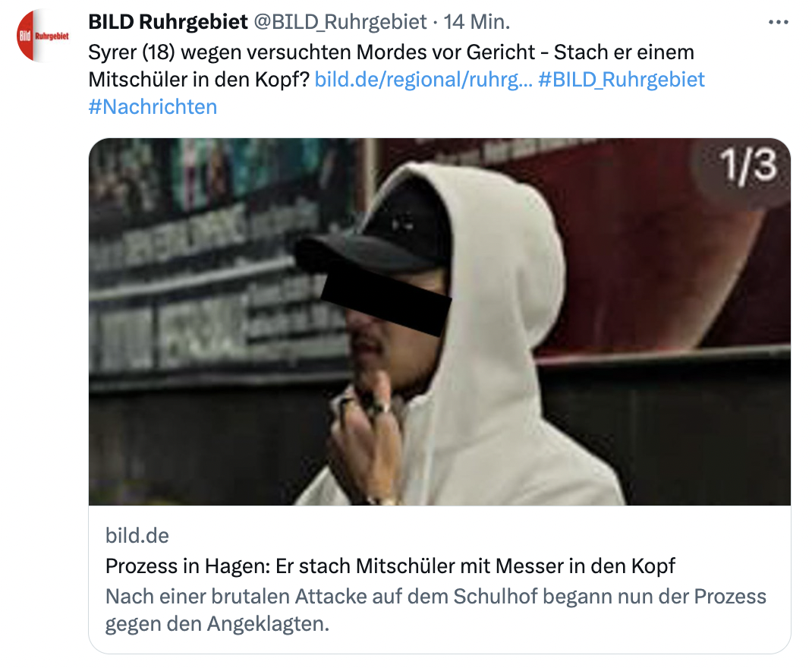Click the text line 'Mitschüler in den Kopf?'

pyautogui.click(x=199, y=80)
